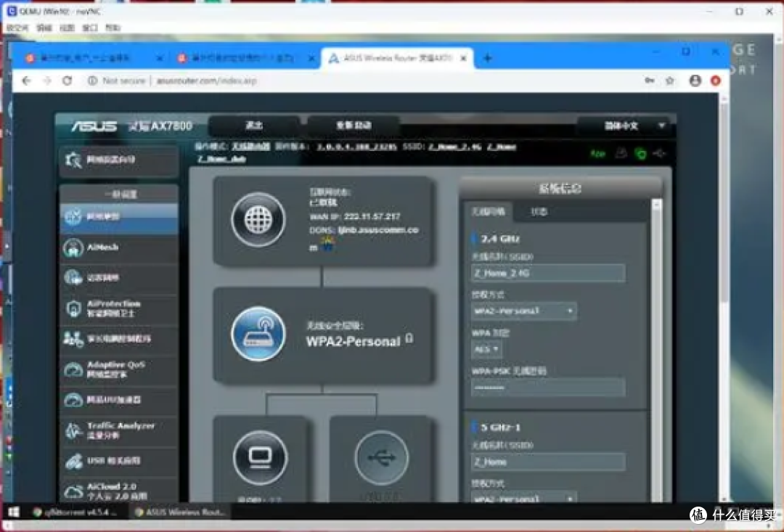Select the Status tab in System Status
Screen dimensions: 784x532
click(539, 211)
